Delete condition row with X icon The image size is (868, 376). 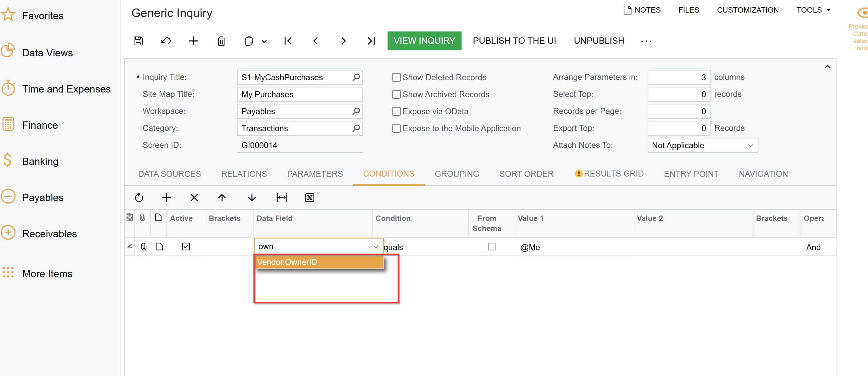(194, 198)
